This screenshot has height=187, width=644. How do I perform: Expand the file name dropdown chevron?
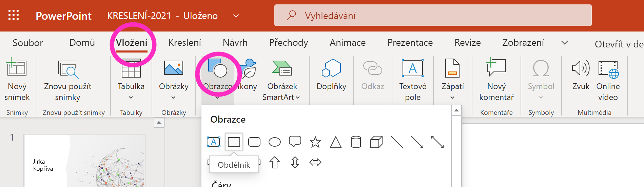point(236,16)
